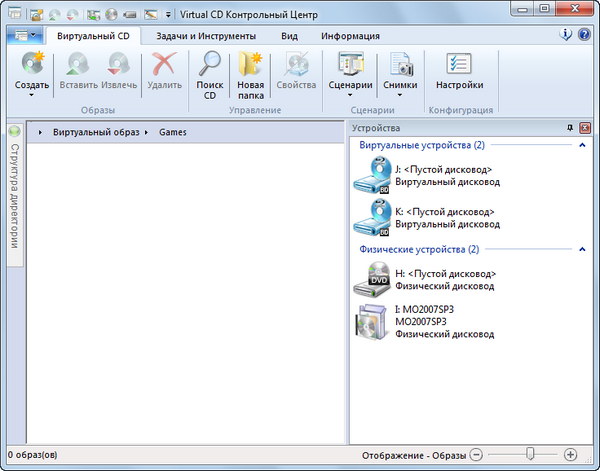Click the Поиск CD magnifier icon

(x=209, y=66)
